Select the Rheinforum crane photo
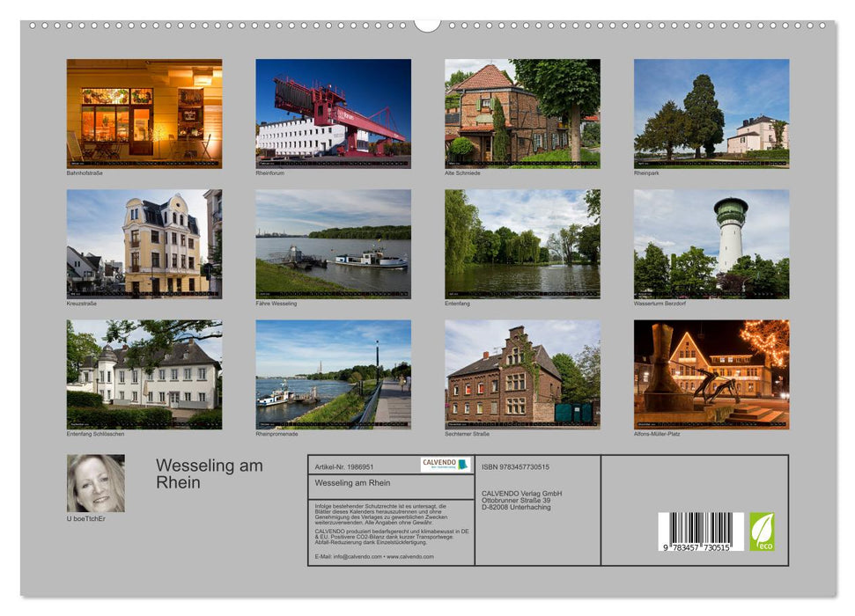This screenshot has width=855, height=616. click(335, 113)
